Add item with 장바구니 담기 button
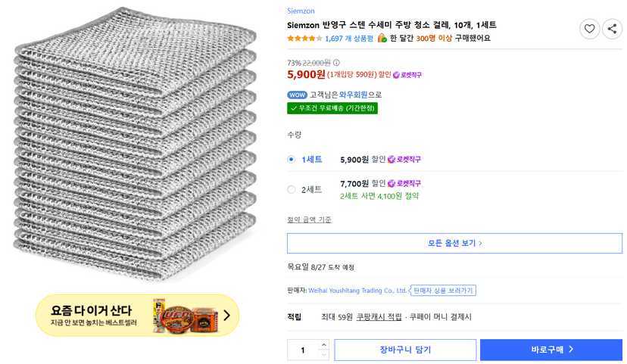Screen dimensions: 627x364 coord(405,350)
